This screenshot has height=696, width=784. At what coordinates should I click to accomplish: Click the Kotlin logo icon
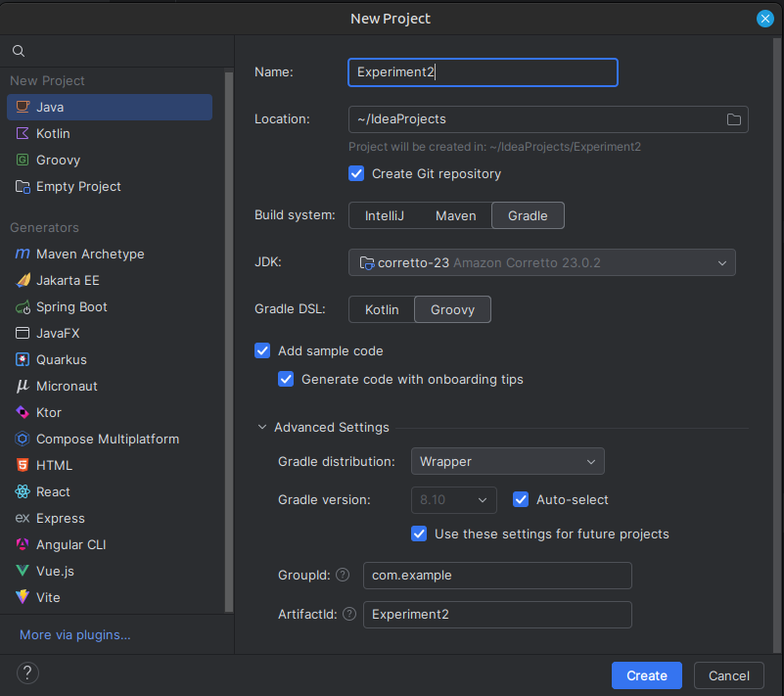point(23,133)
